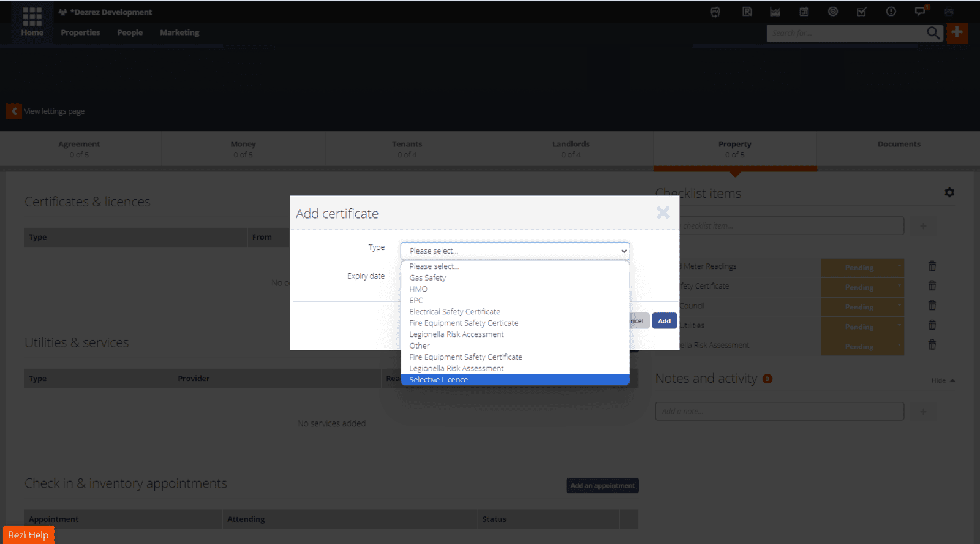This screenshot has width=980, height=544.
Task: Choose Electrical Safety Certificate option
Action: 515,312
